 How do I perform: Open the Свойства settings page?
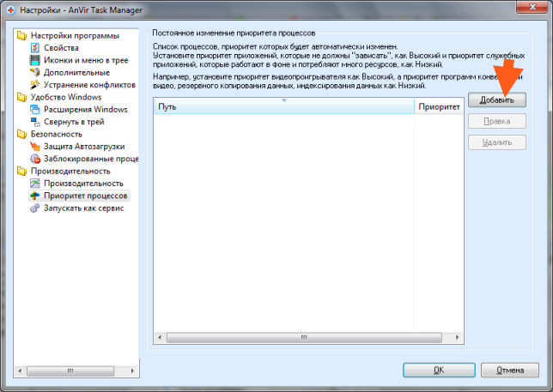point(61,48)
